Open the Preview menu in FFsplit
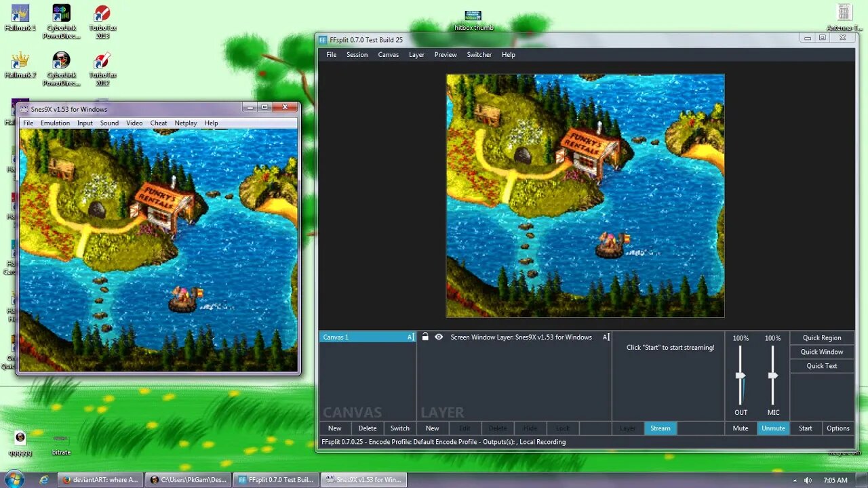Viewport: 868px width, 488px height. (x=446, y=55)
